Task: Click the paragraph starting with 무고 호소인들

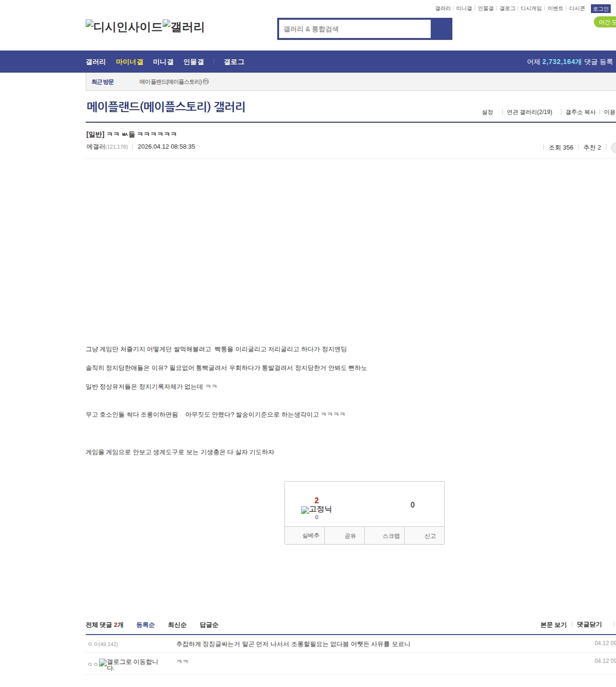Action: 215,415
